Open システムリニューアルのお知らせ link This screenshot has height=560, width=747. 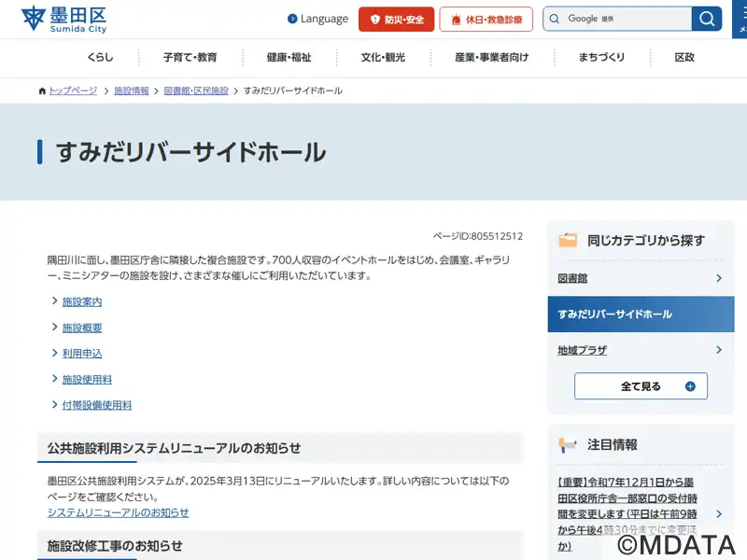tap(119, 512)
